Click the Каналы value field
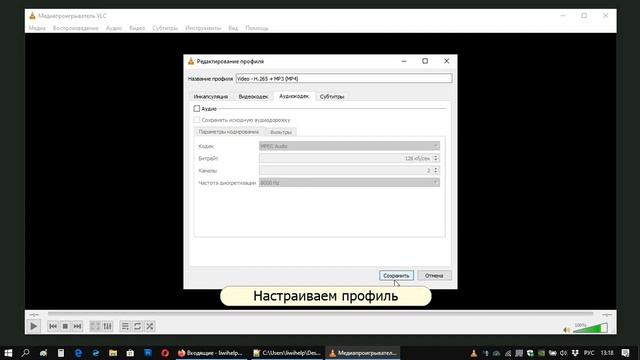The image size is (640, 360). 346,170
